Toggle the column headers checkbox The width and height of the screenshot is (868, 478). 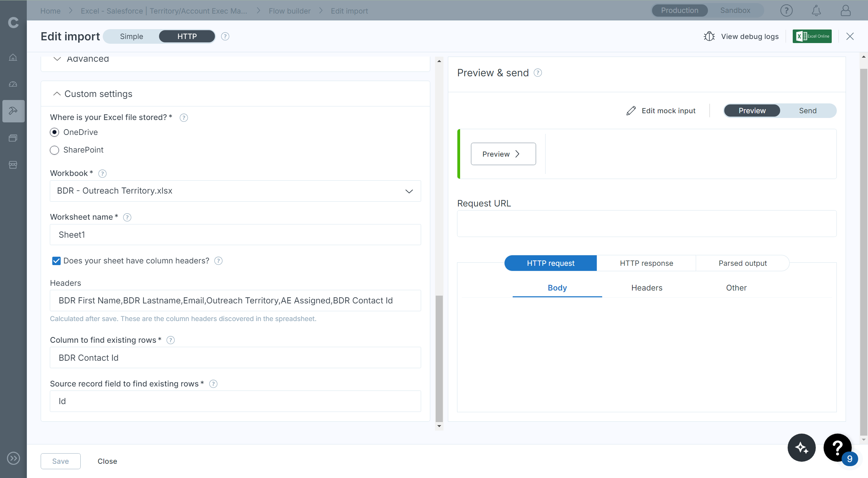pyautogui.click(x=56, y=261)
